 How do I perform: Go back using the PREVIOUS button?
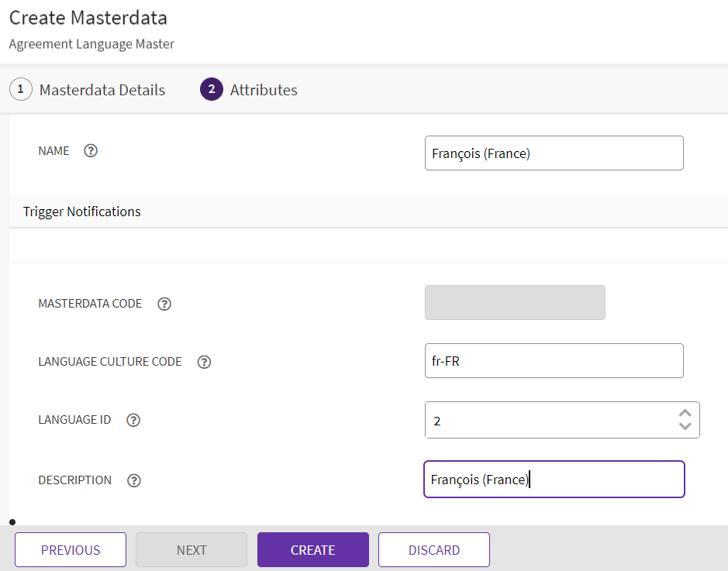tap(71, 550)
